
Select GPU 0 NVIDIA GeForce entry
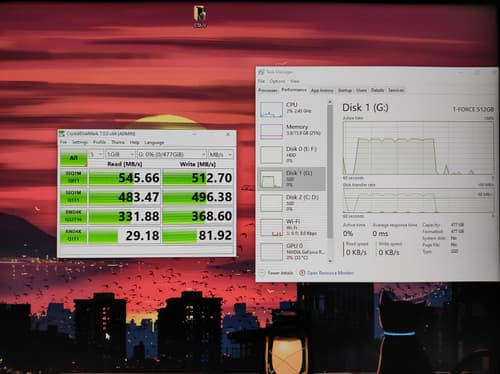292,251
